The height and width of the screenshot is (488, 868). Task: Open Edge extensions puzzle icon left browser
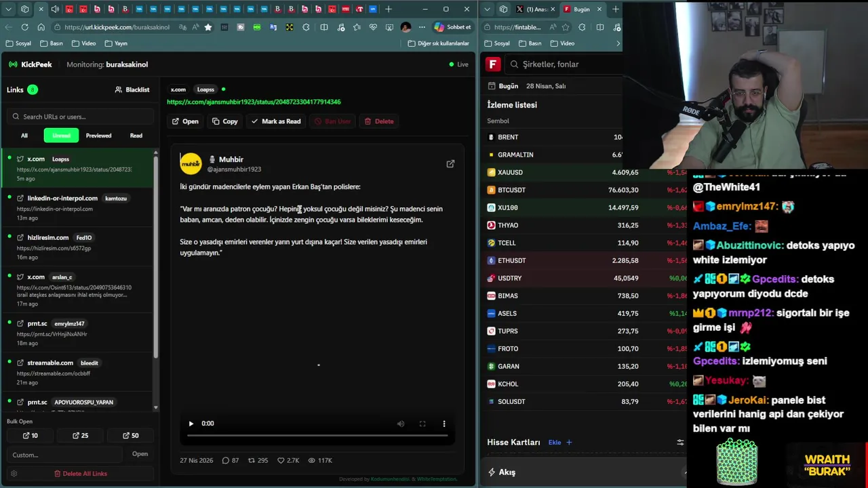(x=306, y=27)
